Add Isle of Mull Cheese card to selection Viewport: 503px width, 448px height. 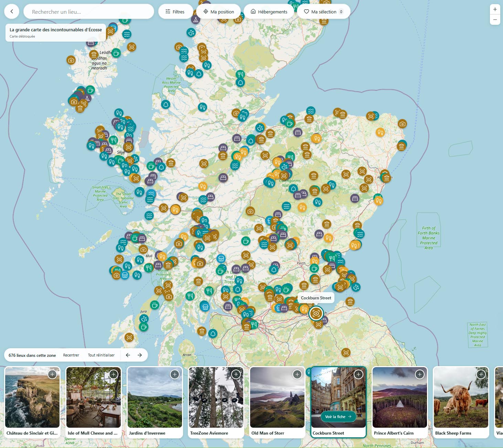tap(114, 374)
